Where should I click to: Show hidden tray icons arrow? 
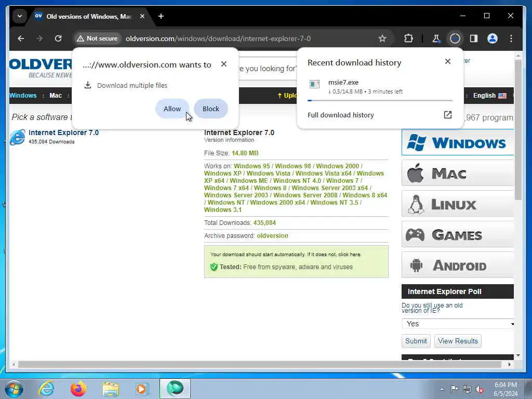tap(442, 389)
